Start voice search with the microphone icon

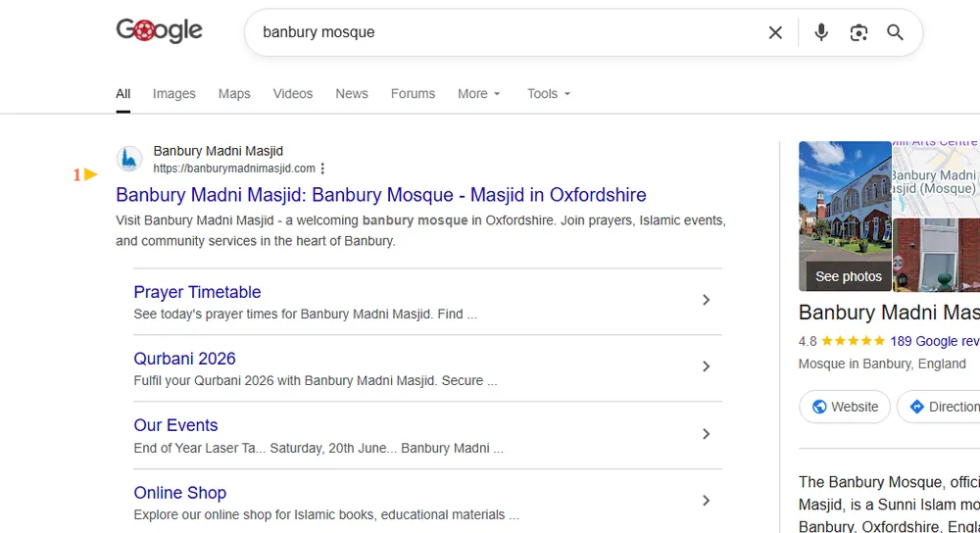tap(821, 32)
